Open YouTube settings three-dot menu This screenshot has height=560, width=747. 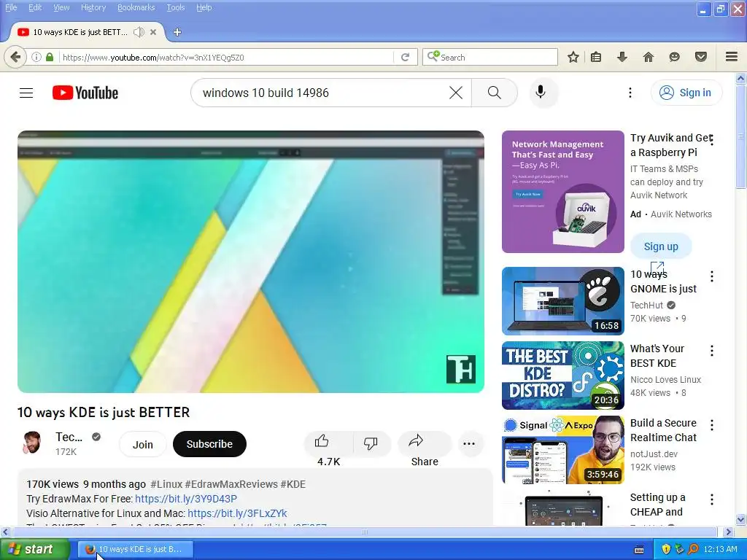(x=630, y=93)
